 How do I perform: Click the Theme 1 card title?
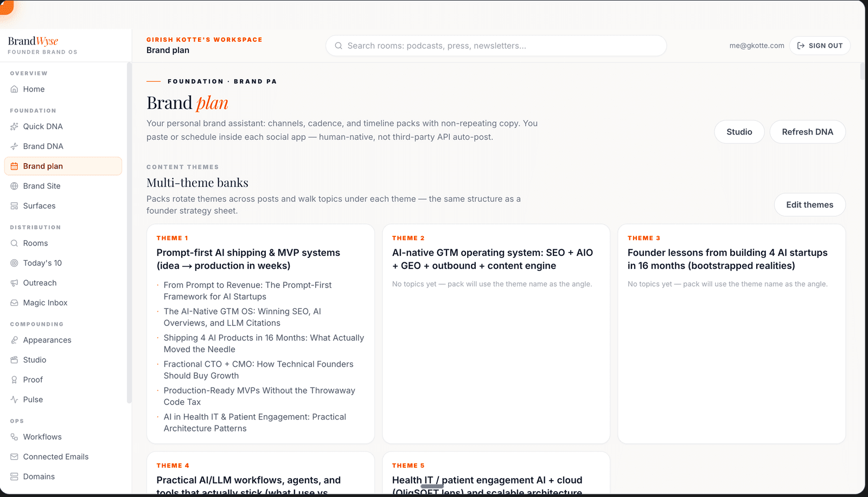pyautogui.click(x=248, y=260)
